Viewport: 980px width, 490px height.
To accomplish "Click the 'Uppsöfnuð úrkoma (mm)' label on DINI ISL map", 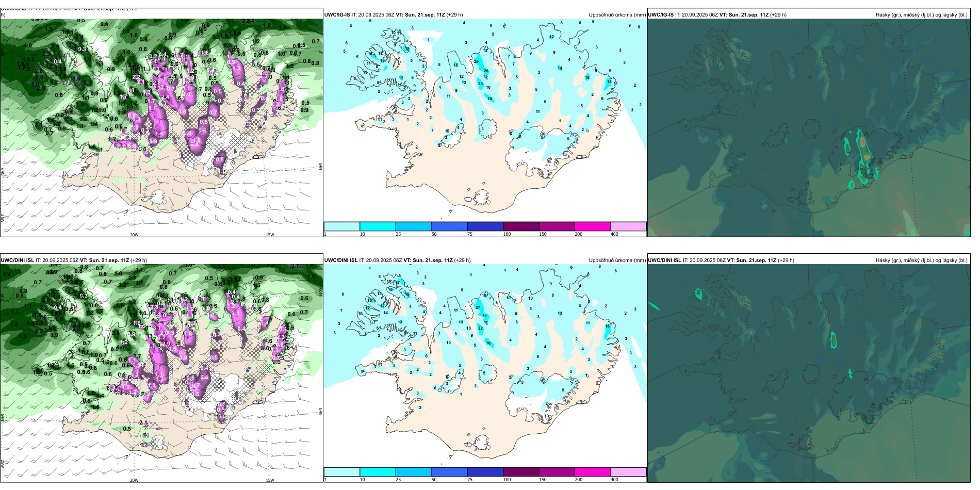I will 617,260.
